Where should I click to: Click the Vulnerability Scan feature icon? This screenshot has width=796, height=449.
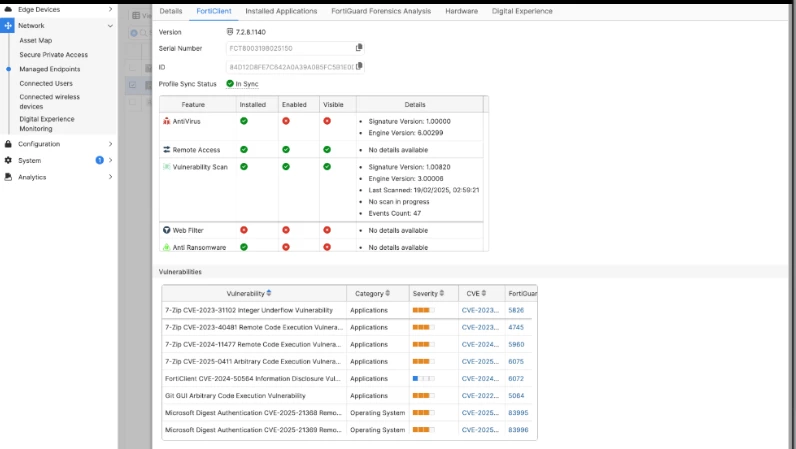[167, 167]
